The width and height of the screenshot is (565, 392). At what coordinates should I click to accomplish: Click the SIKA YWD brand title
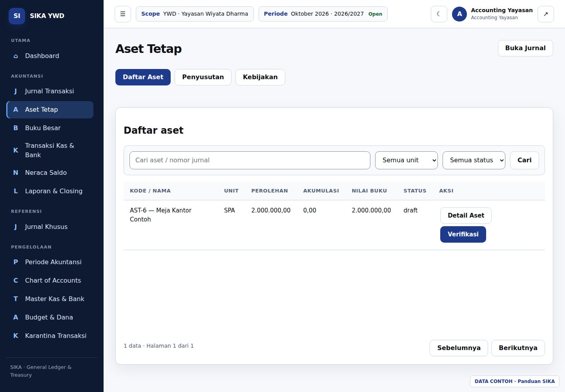tap(47, 16)
